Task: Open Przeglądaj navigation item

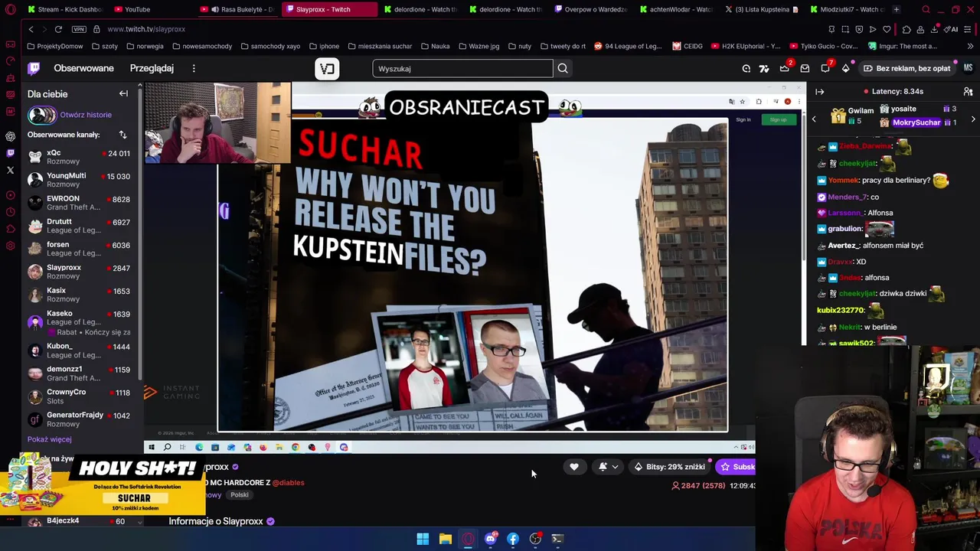Action: click(x=152, y=68)
